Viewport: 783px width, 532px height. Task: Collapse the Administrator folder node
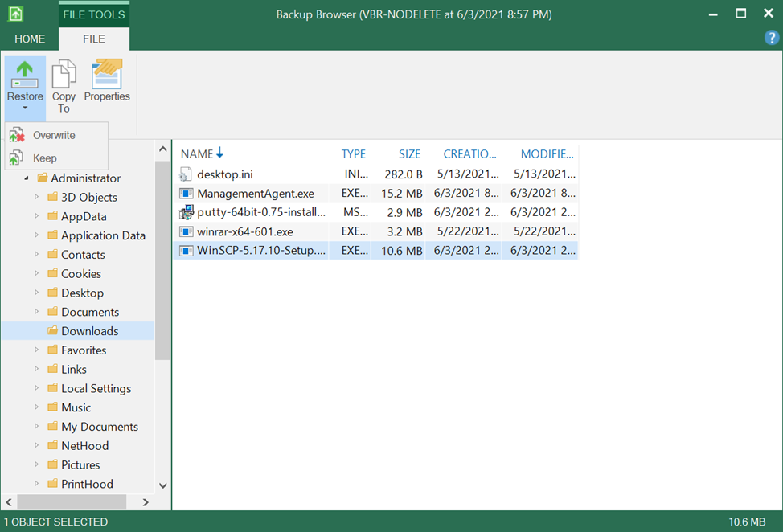point(27,178)
